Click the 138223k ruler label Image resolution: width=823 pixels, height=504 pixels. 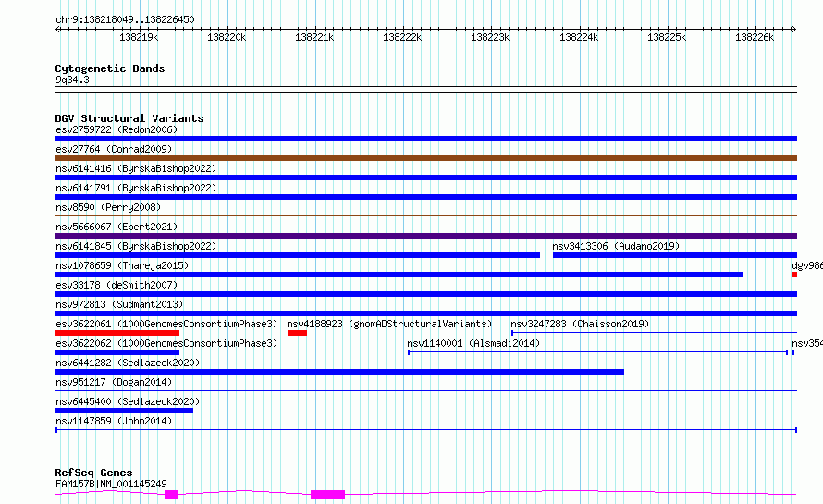pos(490,37)
